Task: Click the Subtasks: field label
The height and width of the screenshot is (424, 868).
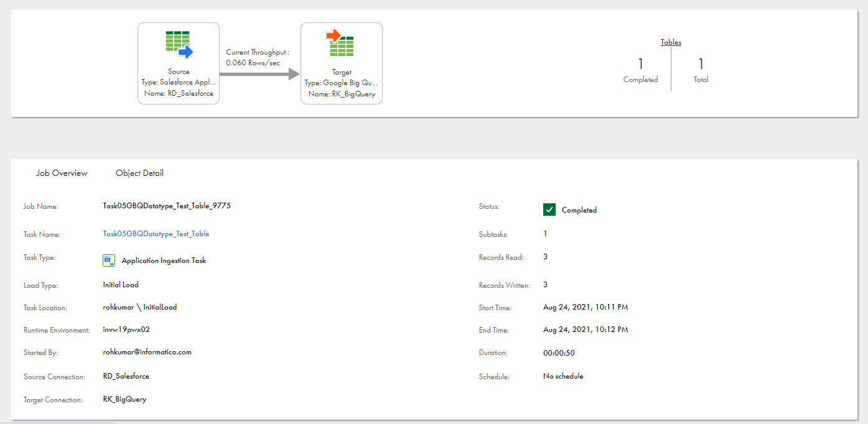Action: click(493, 235)
